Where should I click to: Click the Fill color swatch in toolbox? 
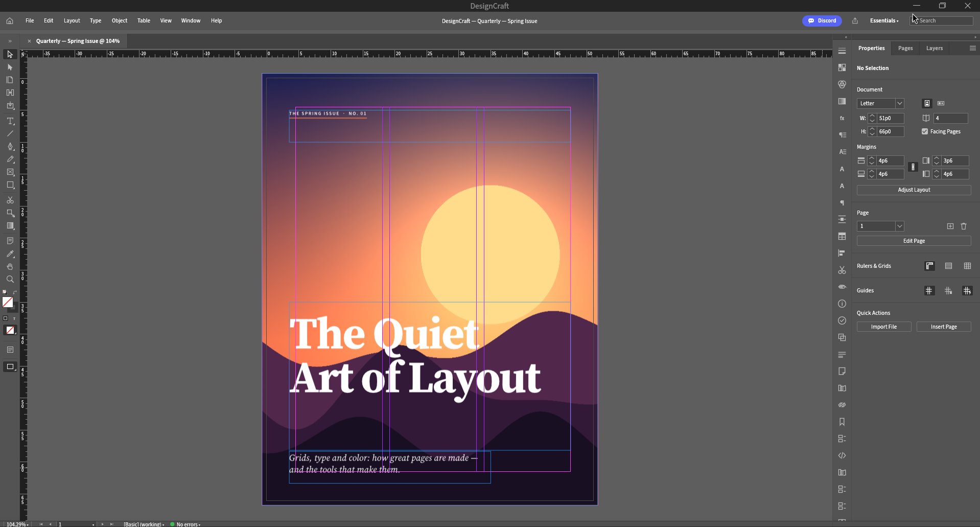tap(8, 302)
